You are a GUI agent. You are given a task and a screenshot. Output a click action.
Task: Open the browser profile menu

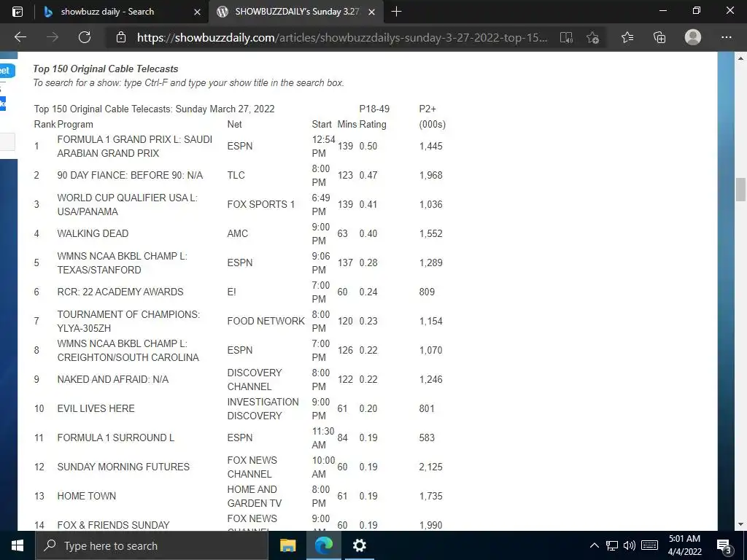pos(693,37)
